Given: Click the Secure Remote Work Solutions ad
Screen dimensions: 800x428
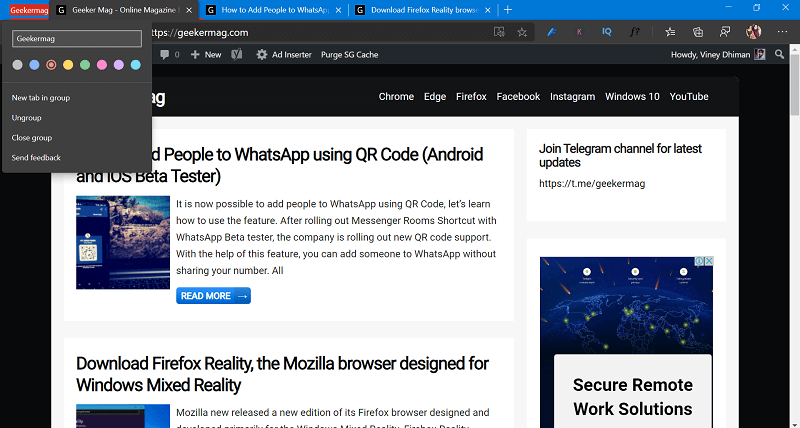Looking at the screenshot, I should pos(627,342).
